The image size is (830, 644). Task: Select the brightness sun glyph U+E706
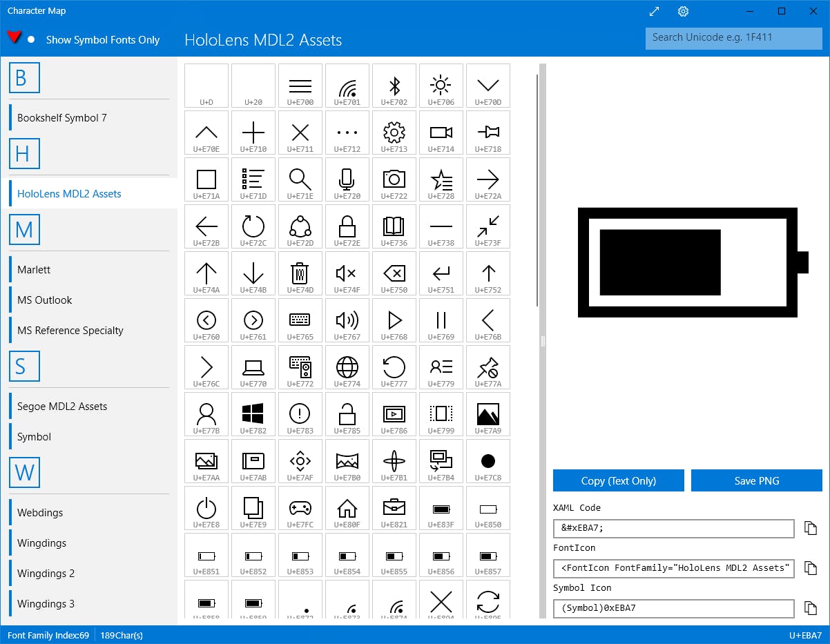point(441,86)
